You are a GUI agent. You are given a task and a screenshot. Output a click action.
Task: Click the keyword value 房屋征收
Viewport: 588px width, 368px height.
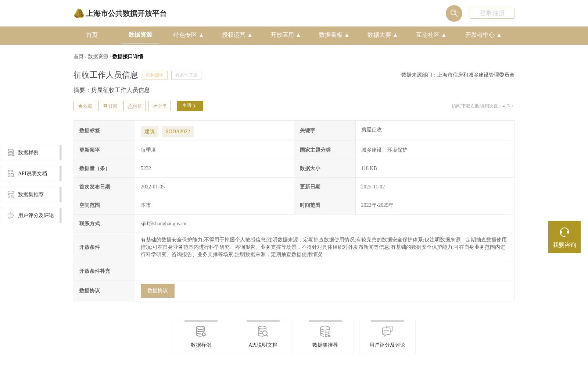click(372, 130)
